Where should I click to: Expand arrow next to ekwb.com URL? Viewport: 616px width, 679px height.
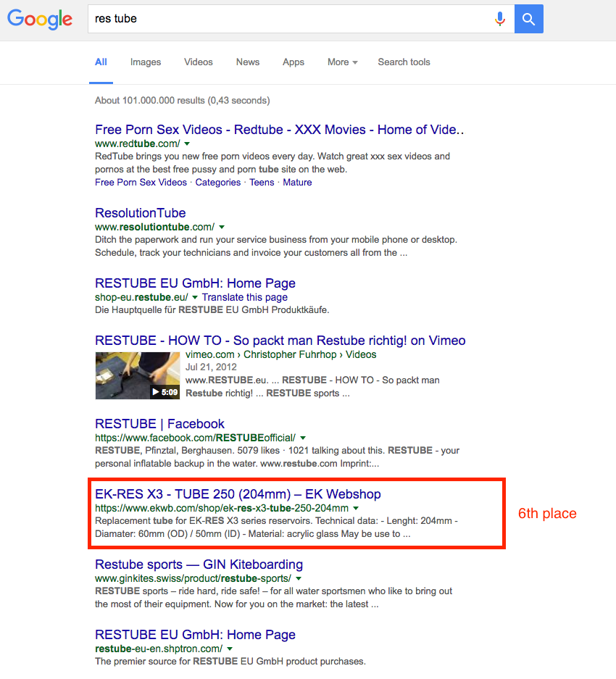(356, 509)
